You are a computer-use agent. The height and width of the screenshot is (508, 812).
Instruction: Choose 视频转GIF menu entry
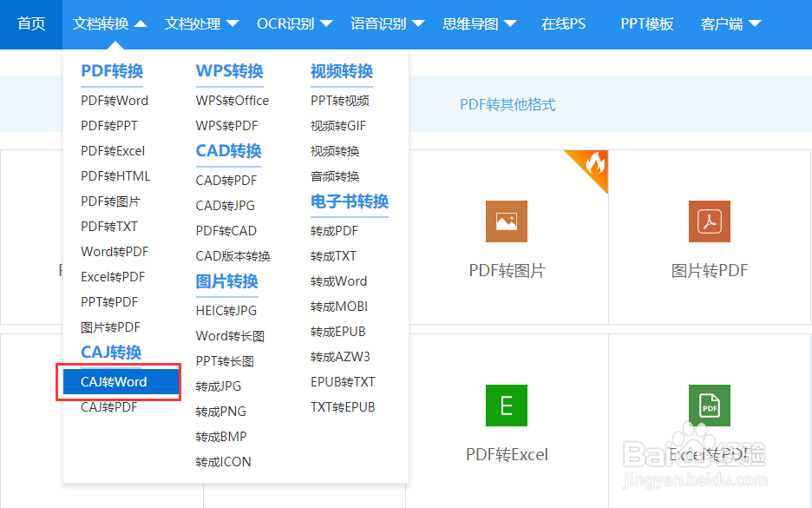point(338,126)
